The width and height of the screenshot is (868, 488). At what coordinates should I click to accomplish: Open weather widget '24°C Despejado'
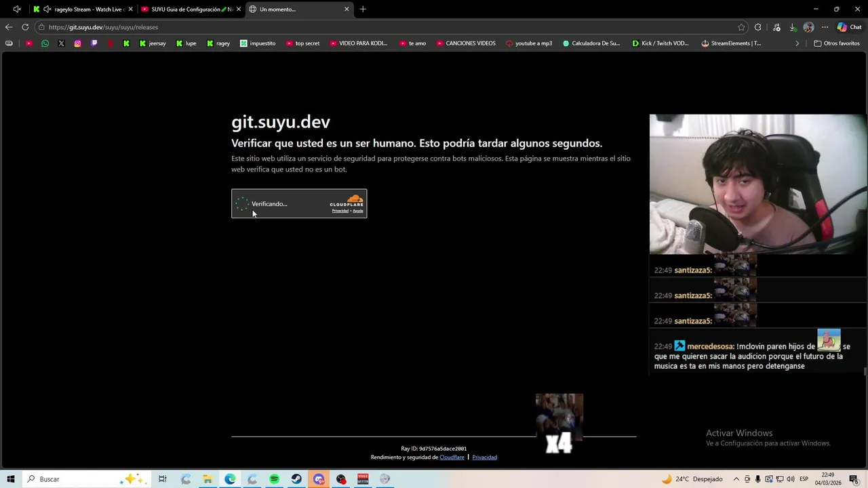[x=692, y=479]
